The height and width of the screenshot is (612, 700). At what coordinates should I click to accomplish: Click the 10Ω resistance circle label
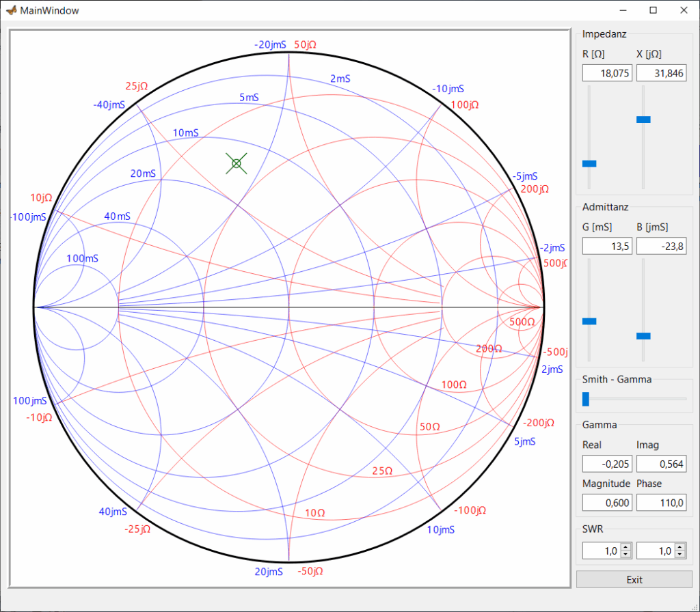(315, 513)
